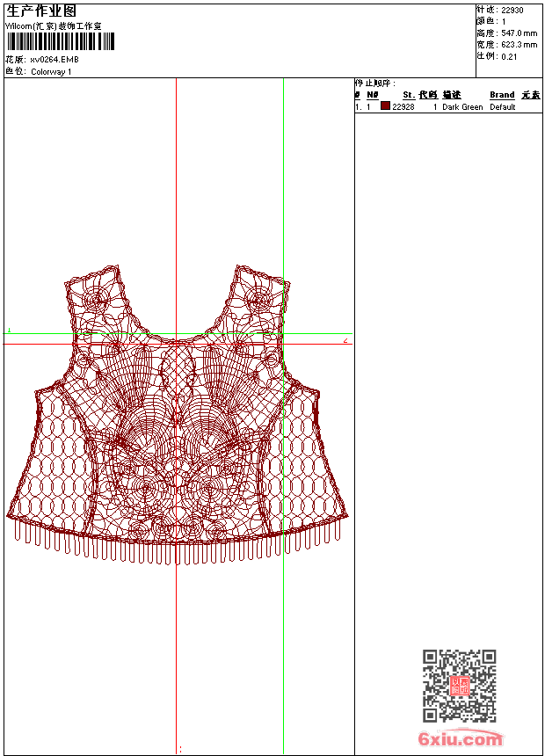Click the 'Brand' column header

tap(502, 95)
